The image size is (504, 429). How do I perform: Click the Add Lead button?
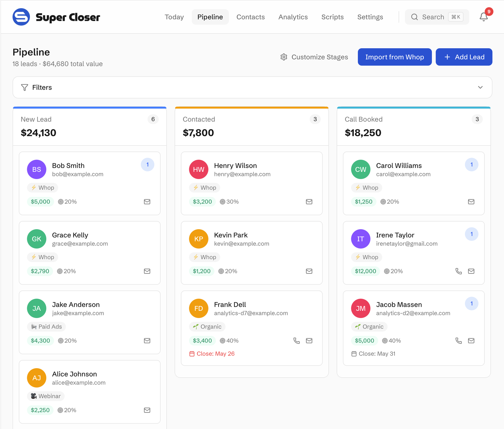[464, 57]
